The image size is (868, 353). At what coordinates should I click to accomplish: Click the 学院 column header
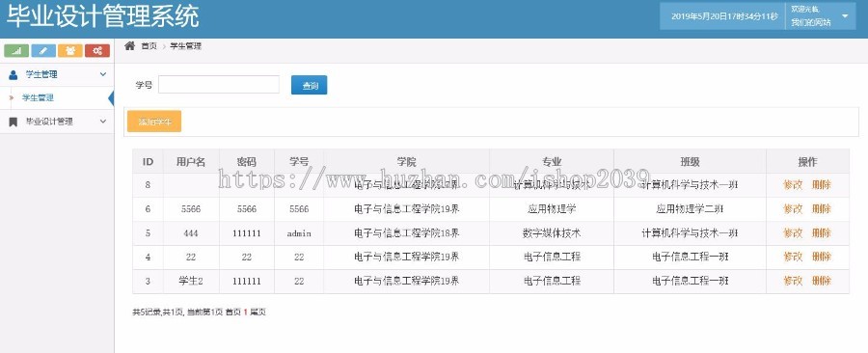[x=406, y=162]
